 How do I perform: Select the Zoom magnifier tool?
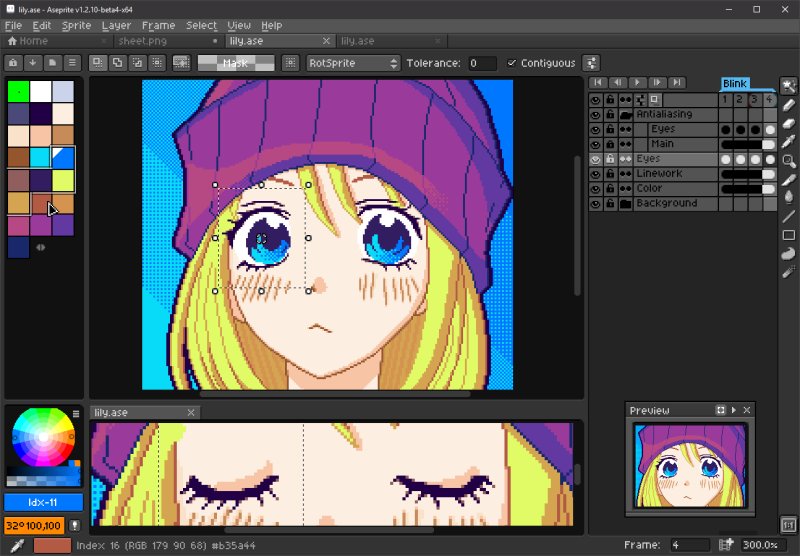(x=789, y=161)
